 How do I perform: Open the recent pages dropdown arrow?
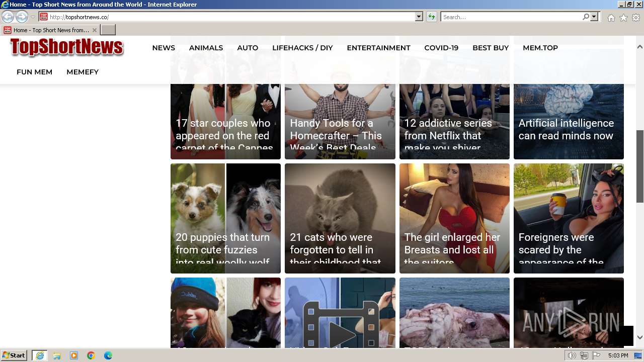[x=33, y=17]
